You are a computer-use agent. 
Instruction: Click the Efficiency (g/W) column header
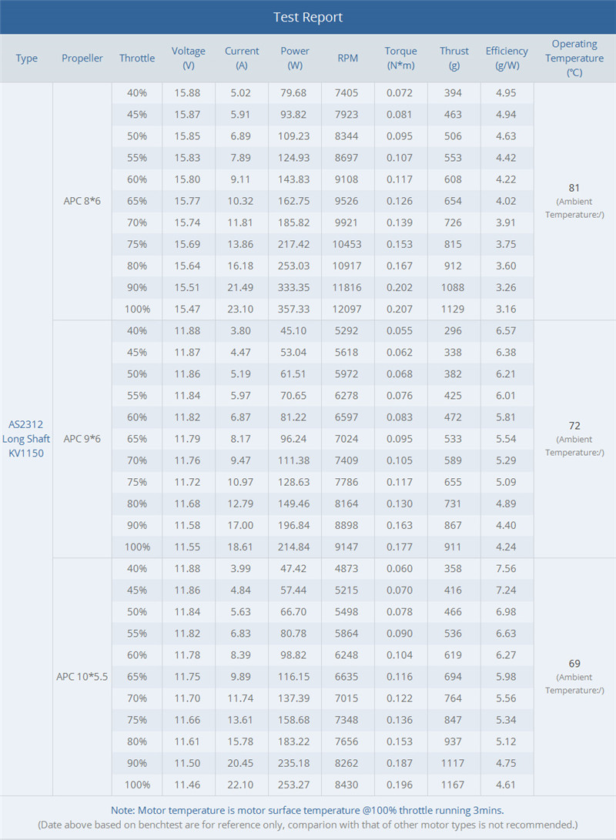tap(507, 58)
